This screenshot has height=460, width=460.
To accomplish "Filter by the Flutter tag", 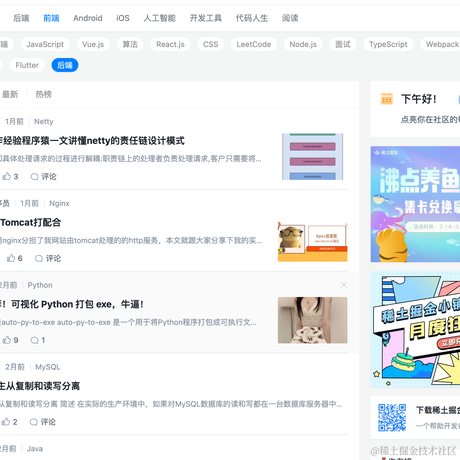I will 27,65.
